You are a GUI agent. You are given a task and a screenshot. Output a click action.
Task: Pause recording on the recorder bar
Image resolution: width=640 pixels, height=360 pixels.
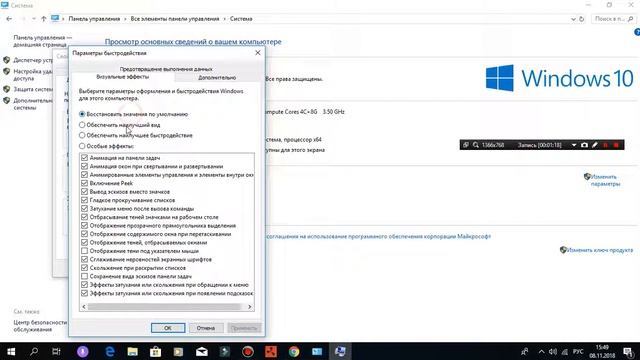606,145
